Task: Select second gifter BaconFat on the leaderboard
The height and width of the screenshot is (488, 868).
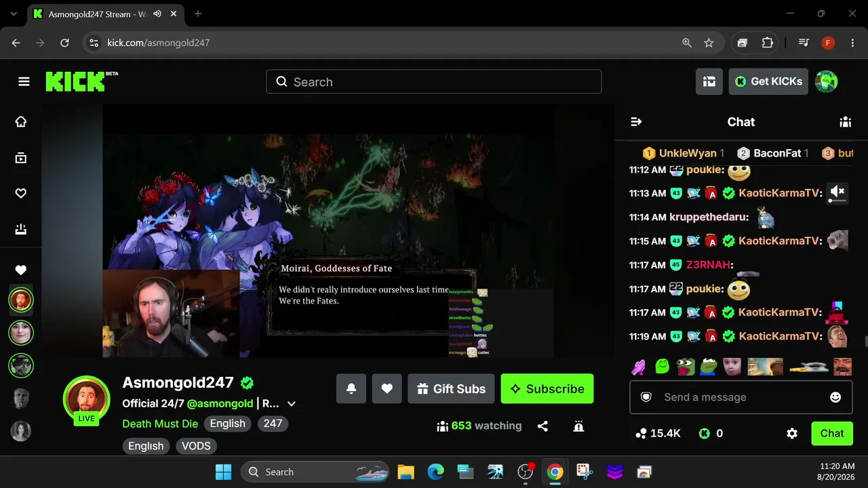Action: [773, 153]
